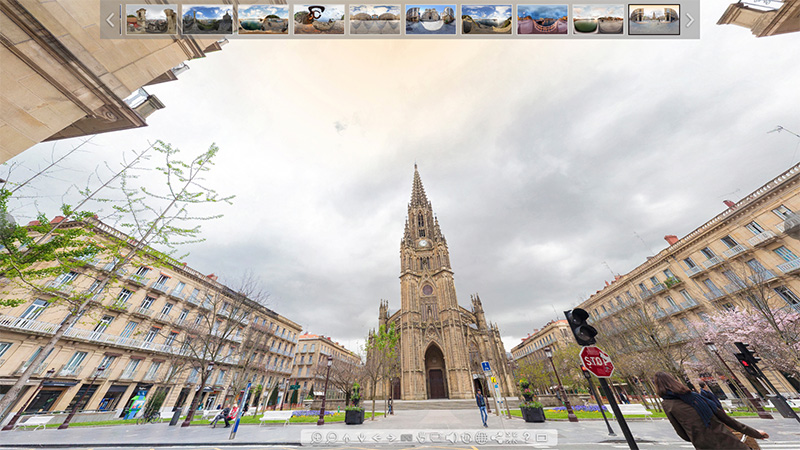Open help with the question mark icon

[526, 438]
